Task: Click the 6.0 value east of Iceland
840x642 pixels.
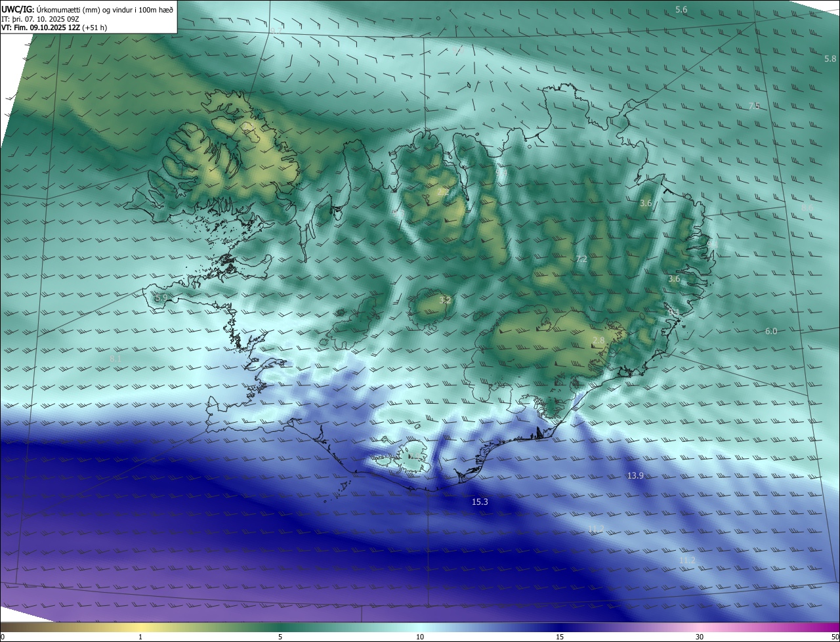Action: click(771, 332)
